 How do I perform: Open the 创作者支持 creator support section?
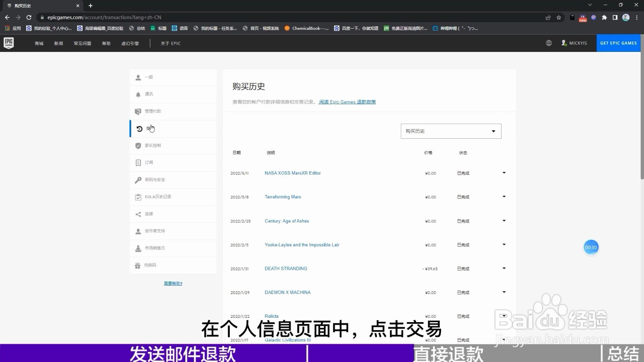173,231
